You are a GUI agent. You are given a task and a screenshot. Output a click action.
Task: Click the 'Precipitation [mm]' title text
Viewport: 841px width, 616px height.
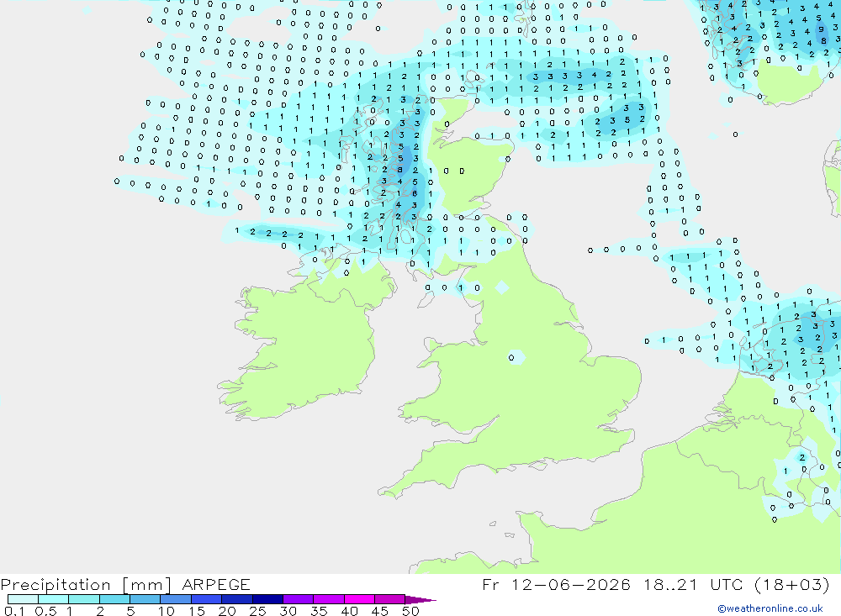point(86,585)
